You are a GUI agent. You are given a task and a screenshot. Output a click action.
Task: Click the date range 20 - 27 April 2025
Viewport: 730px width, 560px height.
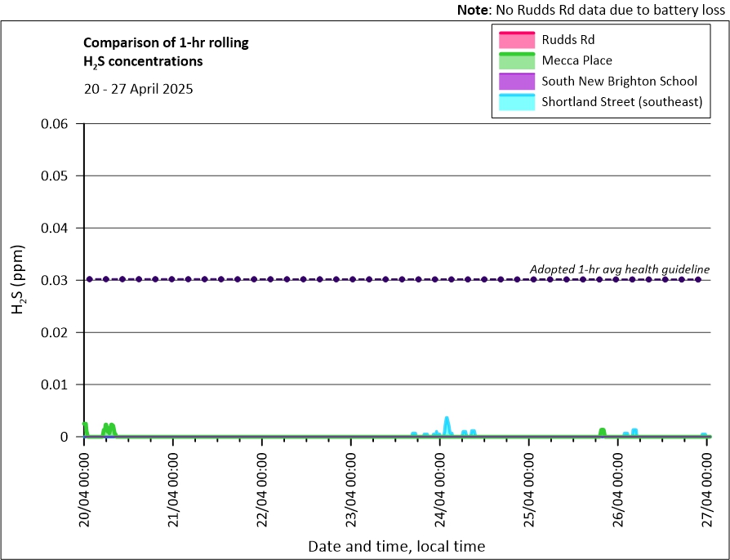pos(138,89)
